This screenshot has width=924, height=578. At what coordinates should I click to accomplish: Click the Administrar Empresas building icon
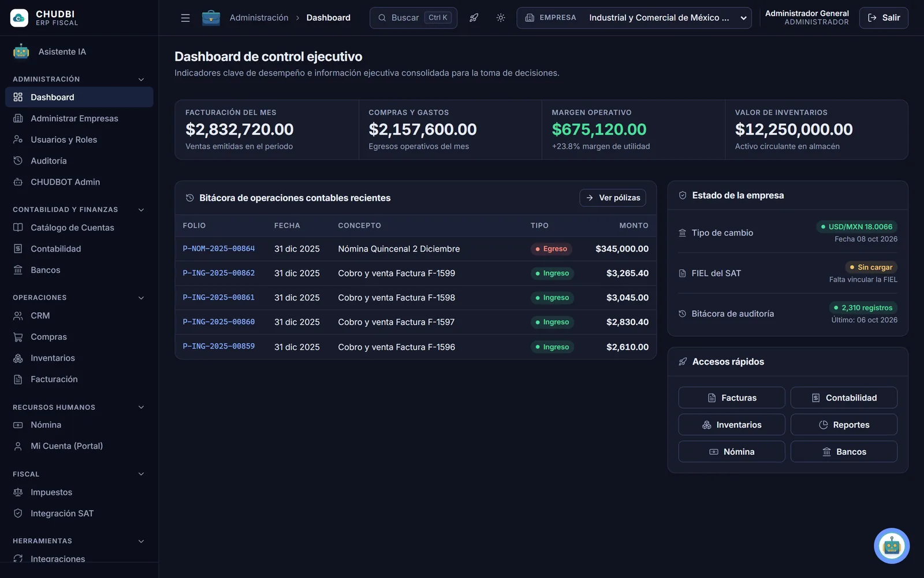(x=18, y=118)
